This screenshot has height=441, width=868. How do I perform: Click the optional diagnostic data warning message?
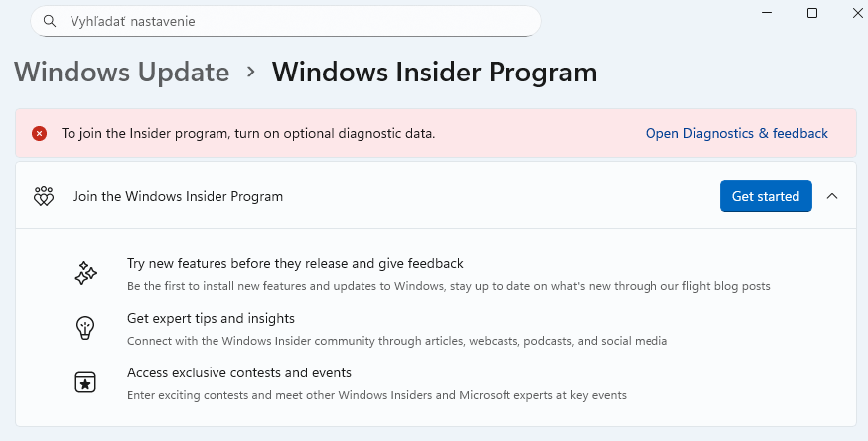coord(248,133)
